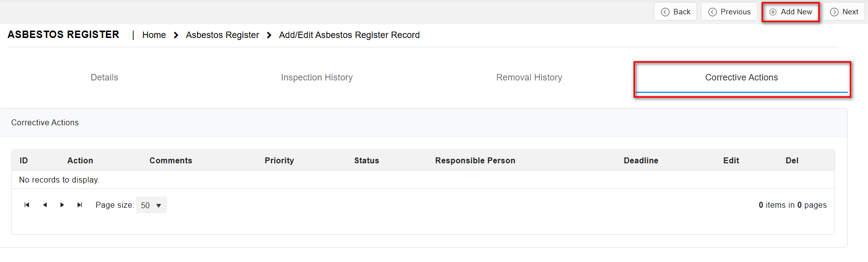Open the Page size dropdown

(151, 205)
